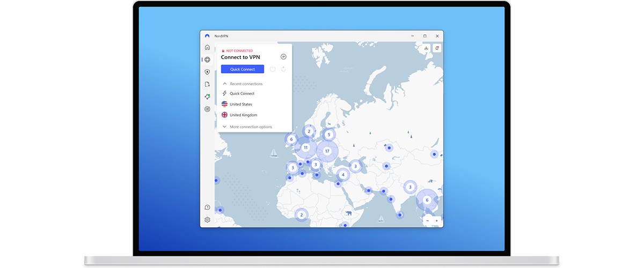This screenshot has height=268, width=644.
Task: Click the cluster 6 over the British Isles
Action: (291, 139)
